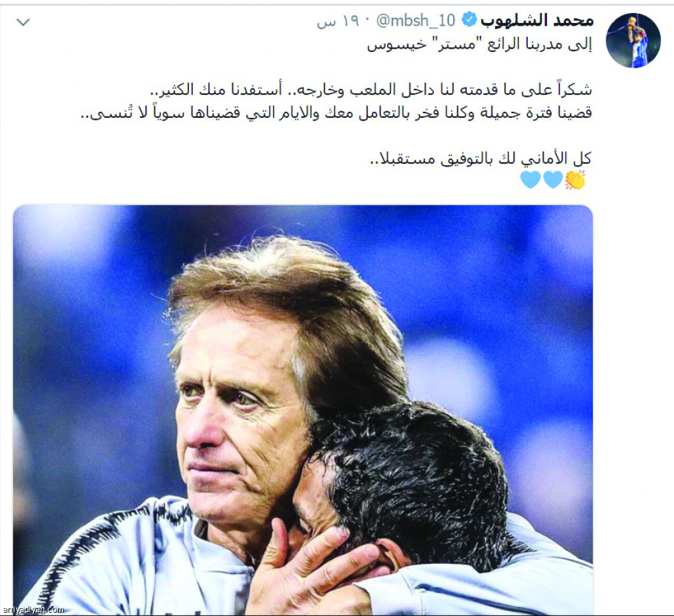Click the tweet line starting إلى مدربنا الرائع
This screenshot has height=616, width=674.
[x=479, y=45]
